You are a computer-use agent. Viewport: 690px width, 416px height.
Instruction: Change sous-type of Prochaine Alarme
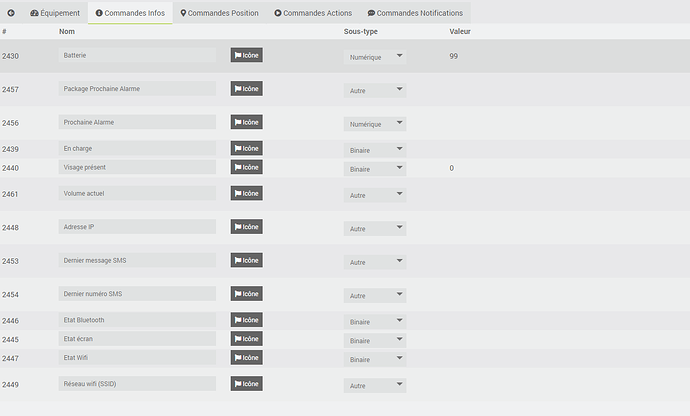(375, 124)
